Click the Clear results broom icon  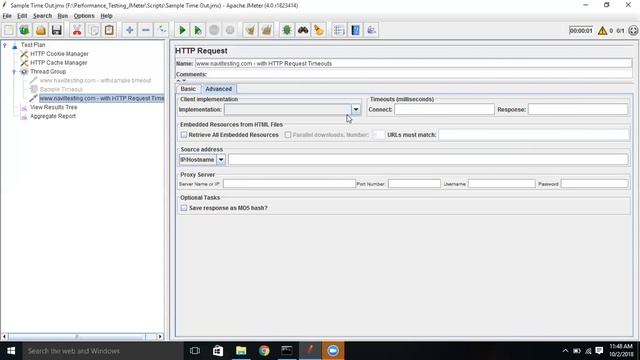(250, 30)
